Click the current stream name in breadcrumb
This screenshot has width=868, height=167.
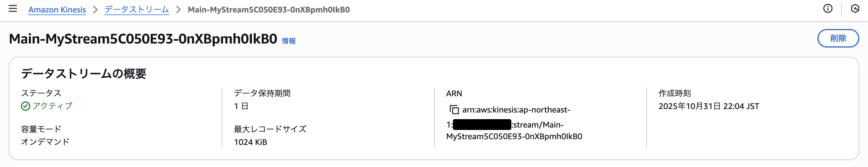click(268, 10)
